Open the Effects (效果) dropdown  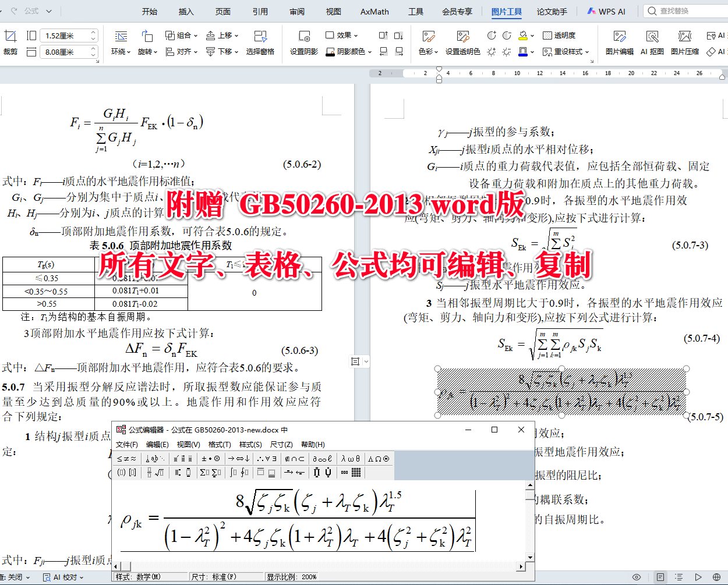342,36
